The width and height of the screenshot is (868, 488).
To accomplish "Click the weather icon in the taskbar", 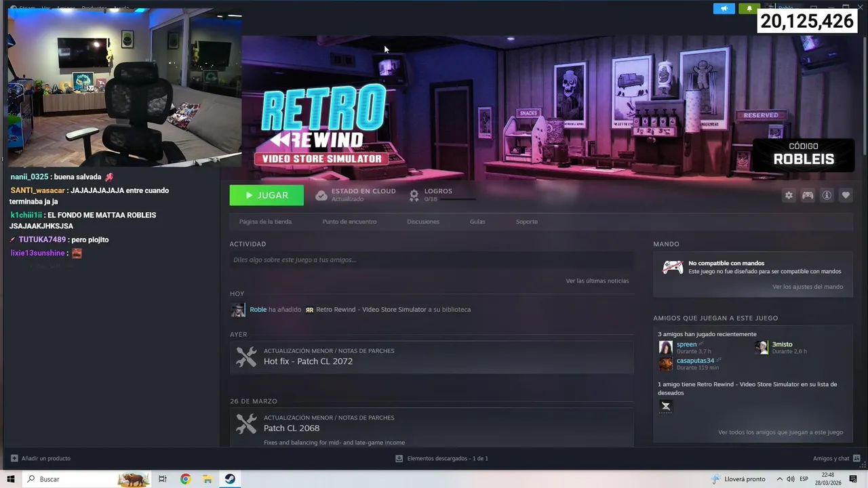I will coord(715,479).
